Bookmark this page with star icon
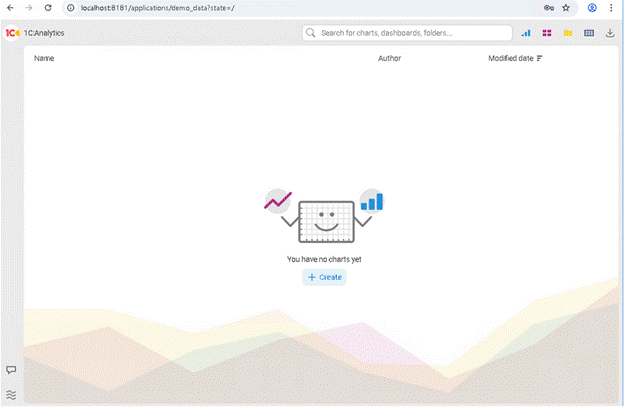 [x=566, y=8]
